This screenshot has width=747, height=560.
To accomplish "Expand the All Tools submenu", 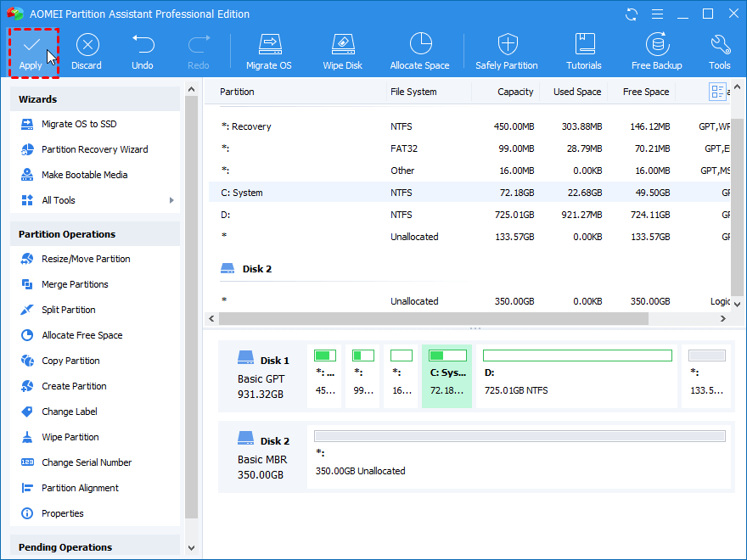I will (171, 200).
